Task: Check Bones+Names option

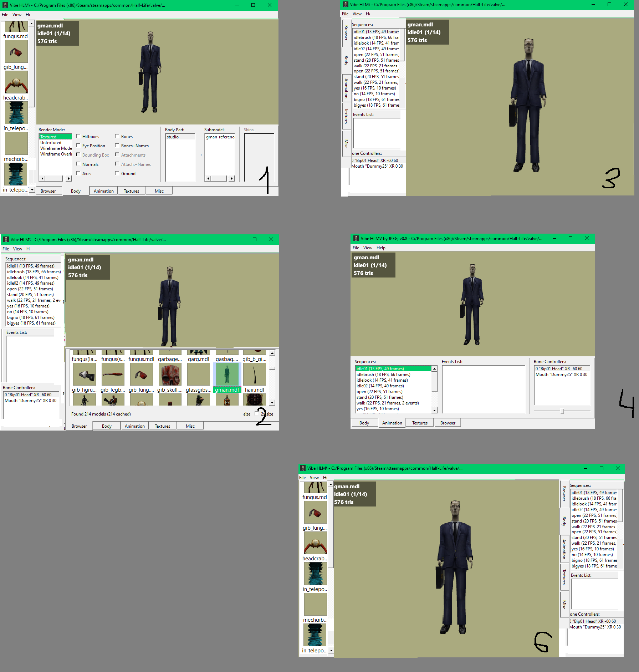Action: click(117, 146)
